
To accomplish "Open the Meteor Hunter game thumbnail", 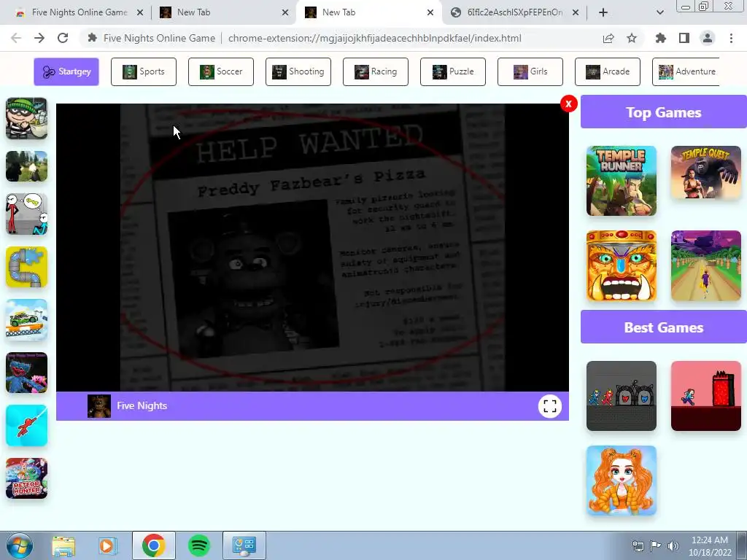I will tap(27, 478).
